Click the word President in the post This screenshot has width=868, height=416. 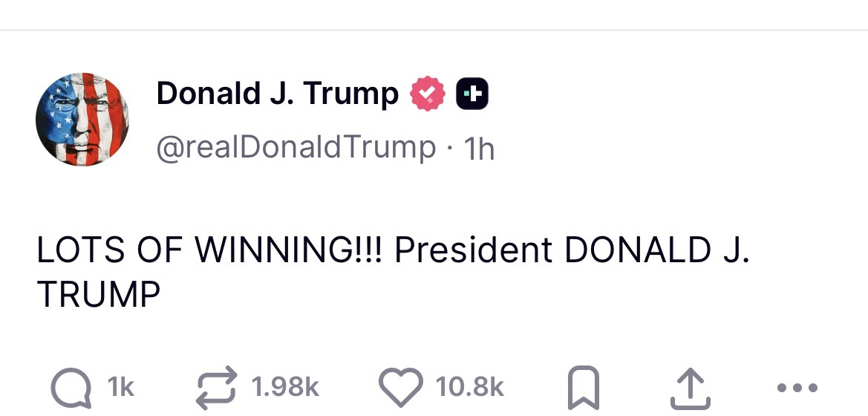(x=473, y=251)
